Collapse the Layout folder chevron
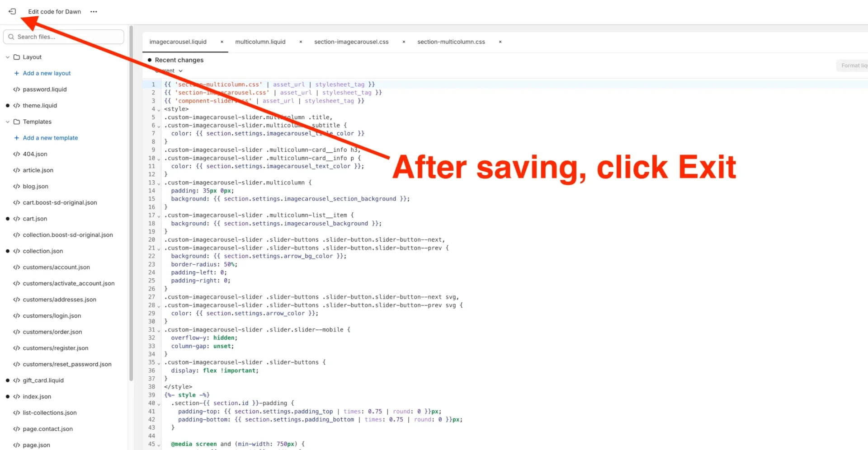868x450 pixels. click(x=7, y=56)
